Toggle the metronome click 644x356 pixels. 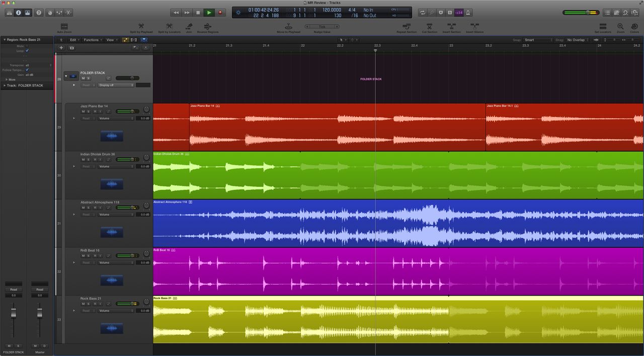click(x=468, y=12)
